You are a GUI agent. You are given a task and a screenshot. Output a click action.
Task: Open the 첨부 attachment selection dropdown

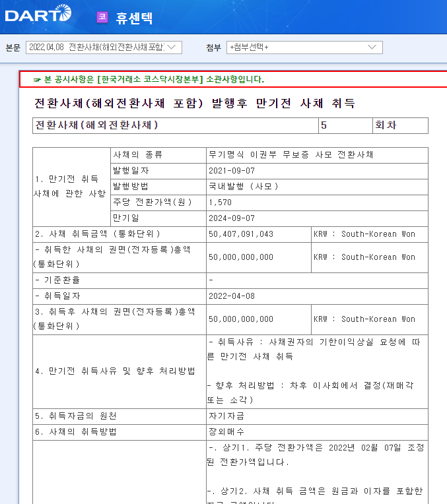pos(304,47)
